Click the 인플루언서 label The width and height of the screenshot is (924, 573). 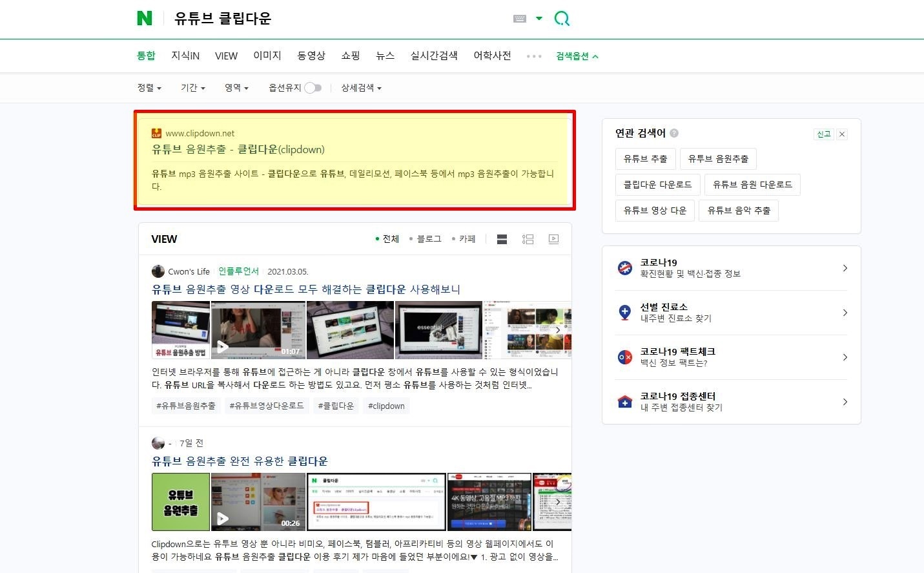tap(238, 271)
